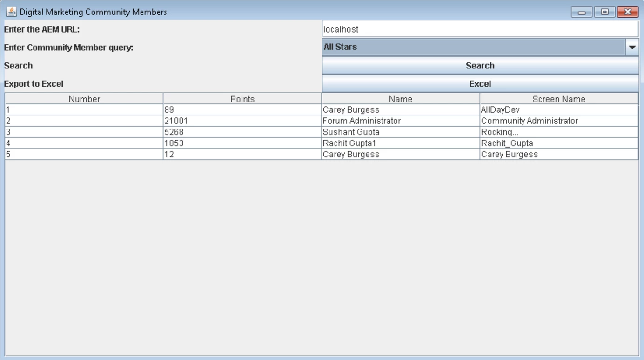The height and width of the screenshot is (360, 644).
Task: Click the Points column header
Action: 242,99
